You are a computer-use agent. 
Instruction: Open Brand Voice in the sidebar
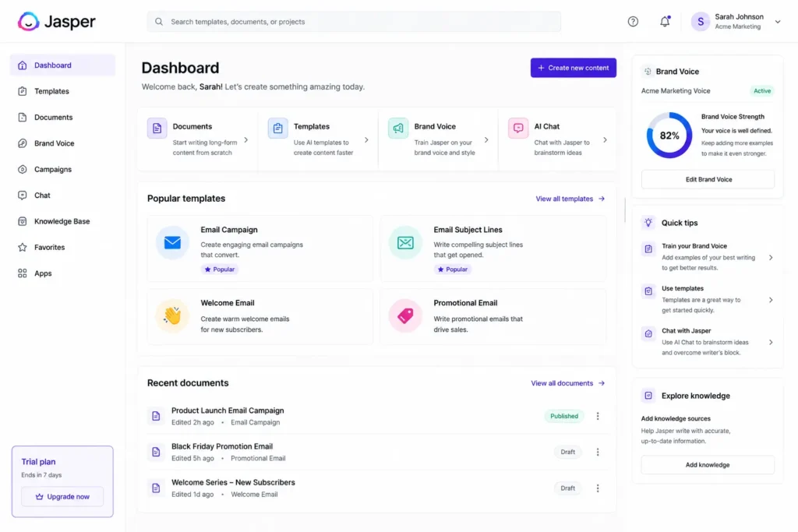pyautogui.click(x=62, y=143)
